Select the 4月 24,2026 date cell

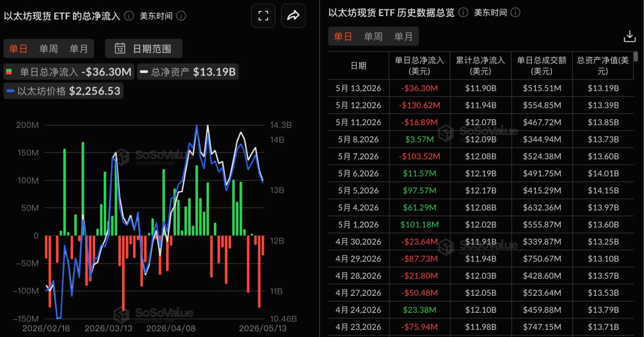click(x=358, y=310)
